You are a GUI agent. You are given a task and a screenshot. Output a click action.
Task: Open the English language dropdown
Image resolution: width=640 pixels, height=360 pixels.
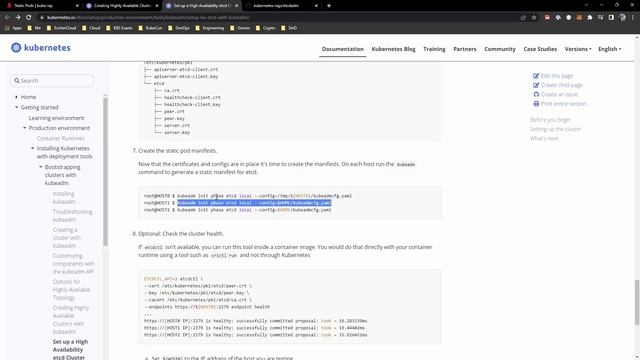point(609,49)
